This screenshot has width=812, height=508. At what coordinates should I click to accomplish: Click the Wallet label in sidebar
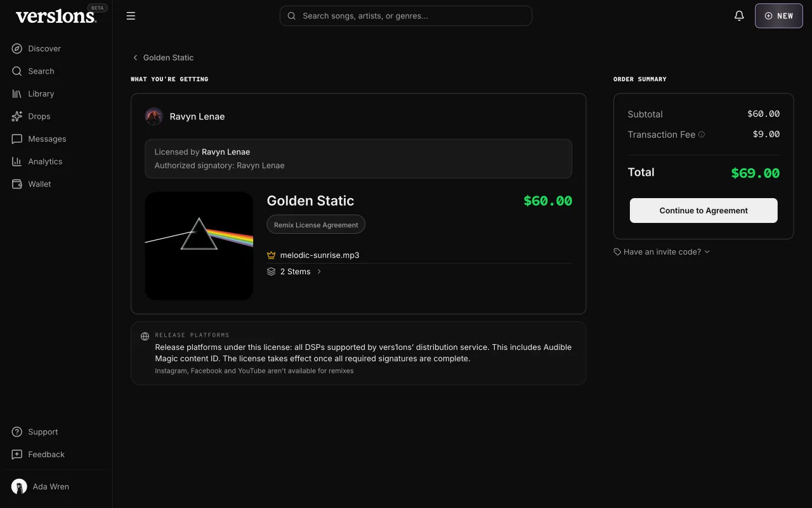click(40, 184)
